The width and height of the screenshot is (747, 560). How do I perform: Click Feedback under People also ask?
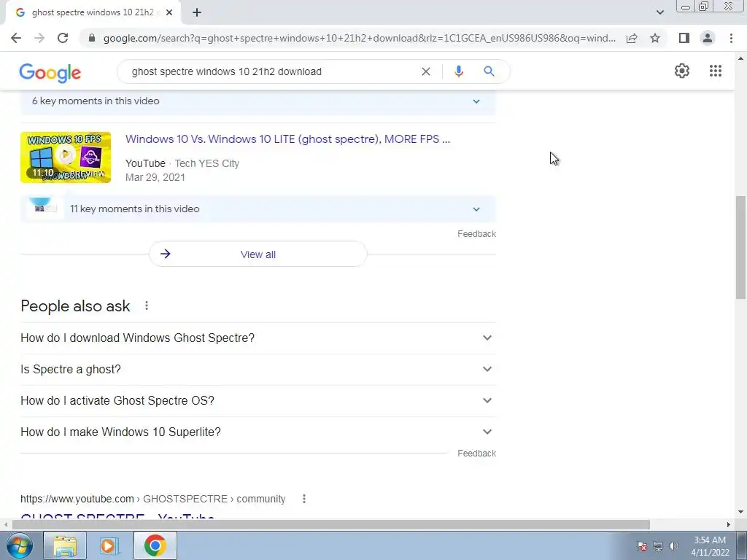pyautogui.click(x=476, y=454)
